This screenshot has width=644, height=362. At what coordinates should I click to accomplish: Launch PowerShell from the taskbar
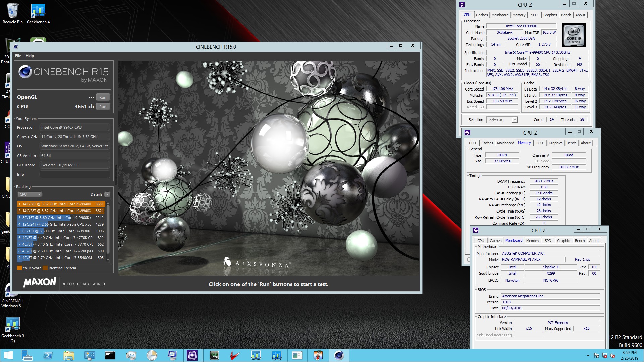pyautogui.click(x=48, y=355)
